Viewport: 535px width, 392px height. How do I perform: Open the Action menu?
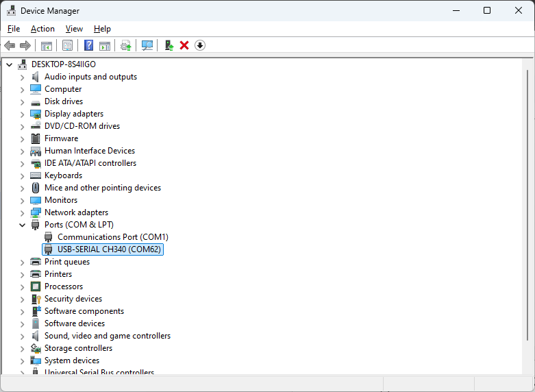[x=42, y=29]
